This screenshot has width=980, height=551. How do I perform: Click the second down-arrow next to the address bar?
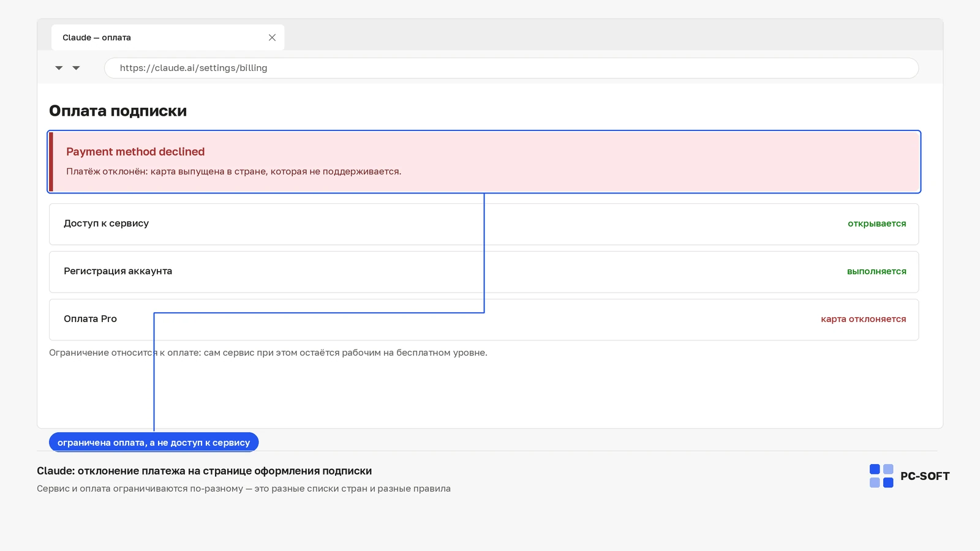coord(76,68)
